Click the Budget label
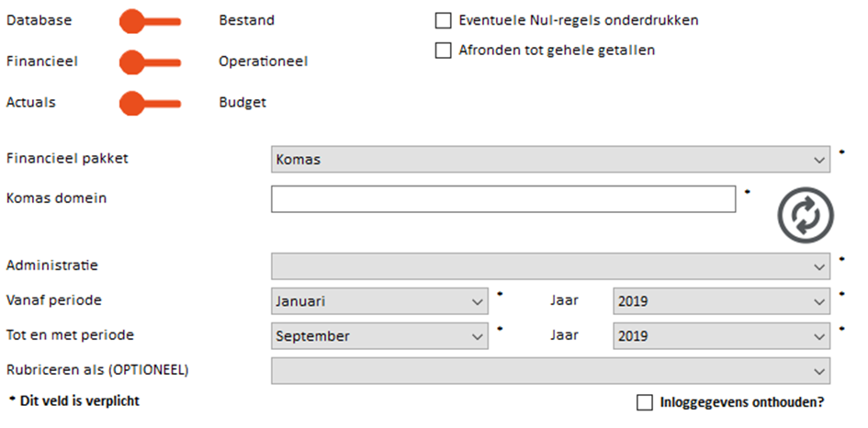 [x=242, y=103]
